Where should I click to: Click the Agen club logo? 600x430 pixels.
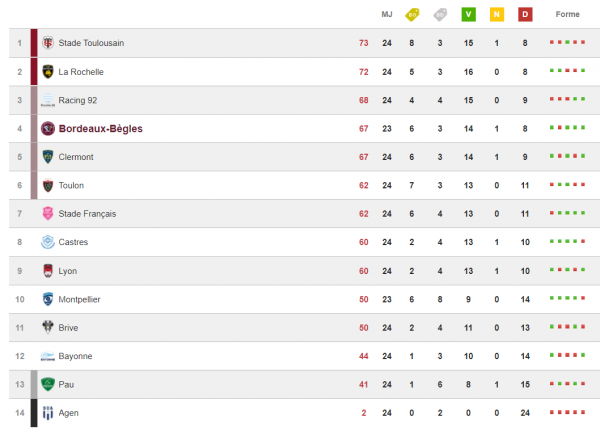pyautogui.click(x=48, y=413)
